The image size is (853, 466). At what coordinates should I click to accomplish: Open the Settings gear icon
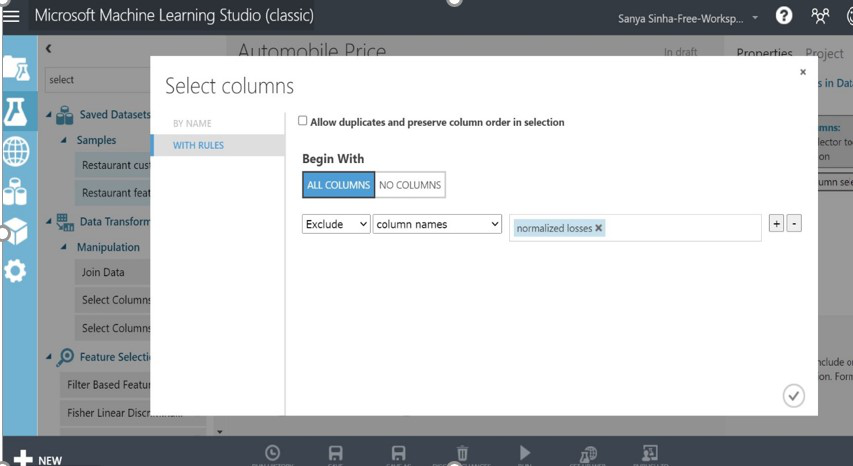pos(16,270)
